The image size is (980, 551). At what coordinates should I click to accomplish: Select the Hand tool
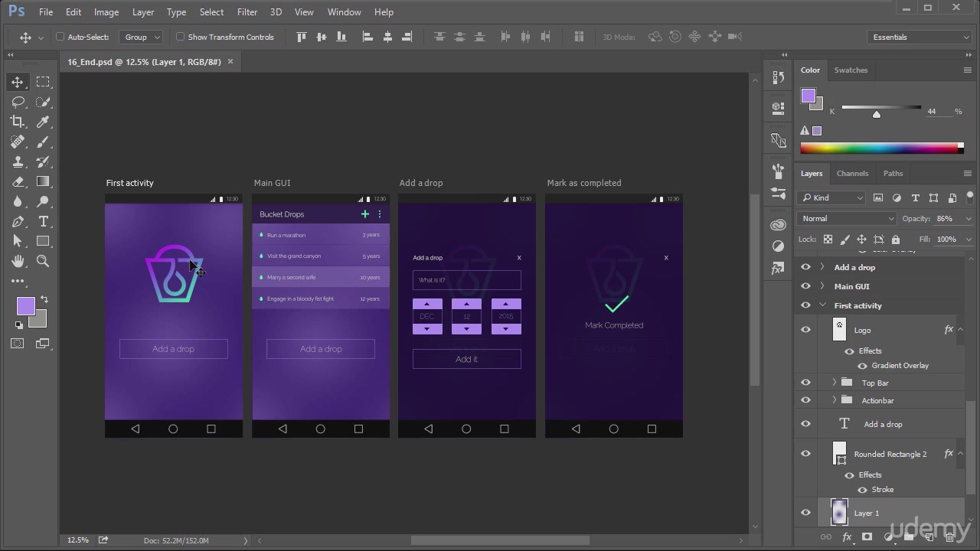coord(17,261)
